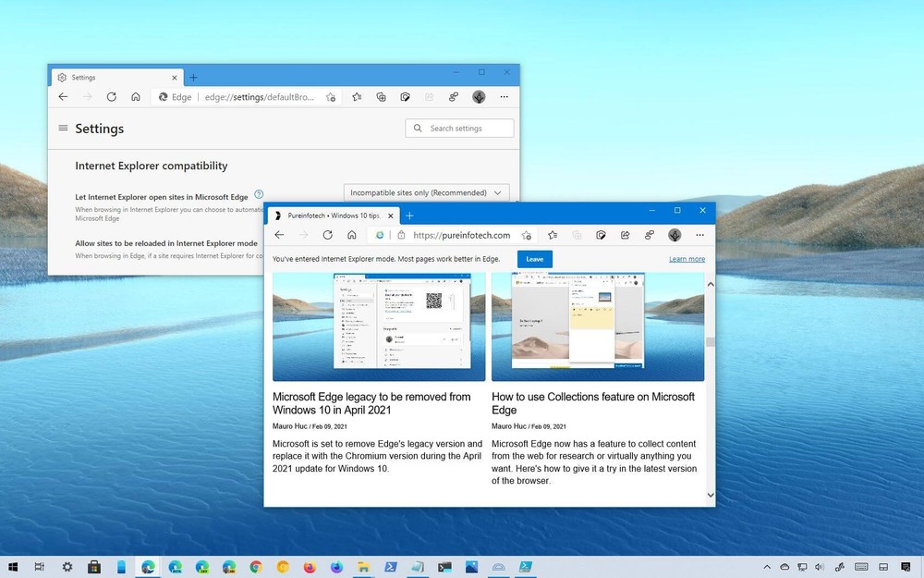The width and height of the screenshot is (924, 578).
Task: Open volume control in system tray
Action: click(x=819, y=567)
